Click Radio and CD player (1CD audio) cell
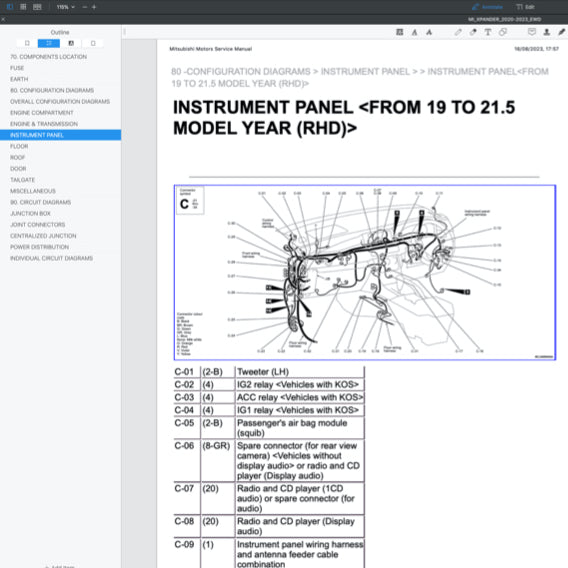 [x=299, y=499]
